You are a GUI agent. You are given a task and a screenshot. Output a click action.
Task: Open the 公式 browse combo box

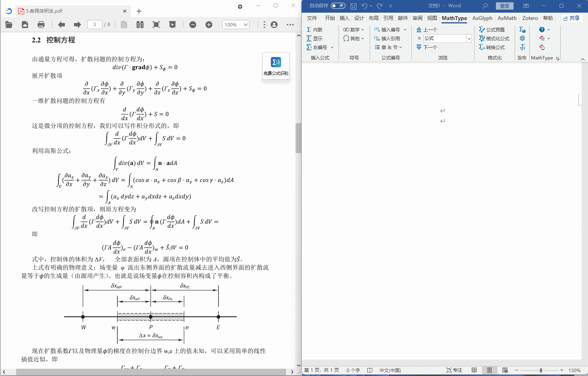[447, 38]
